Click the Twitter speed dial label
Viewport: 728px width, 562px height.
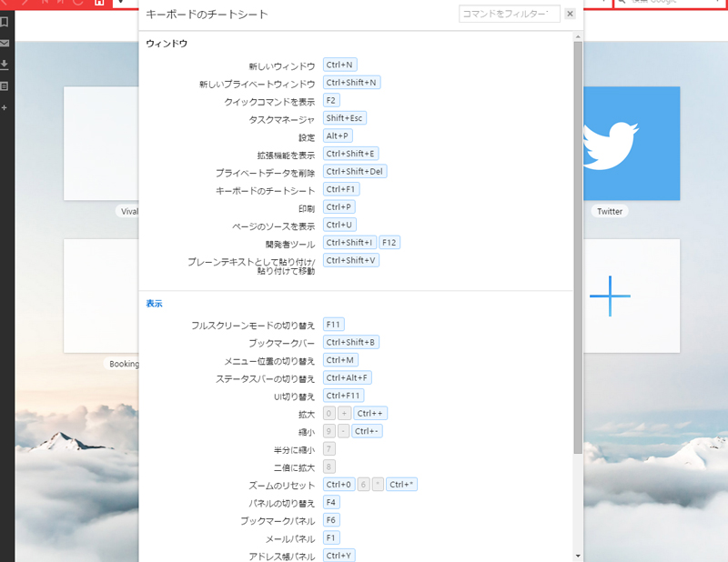[x=610, y=212]
